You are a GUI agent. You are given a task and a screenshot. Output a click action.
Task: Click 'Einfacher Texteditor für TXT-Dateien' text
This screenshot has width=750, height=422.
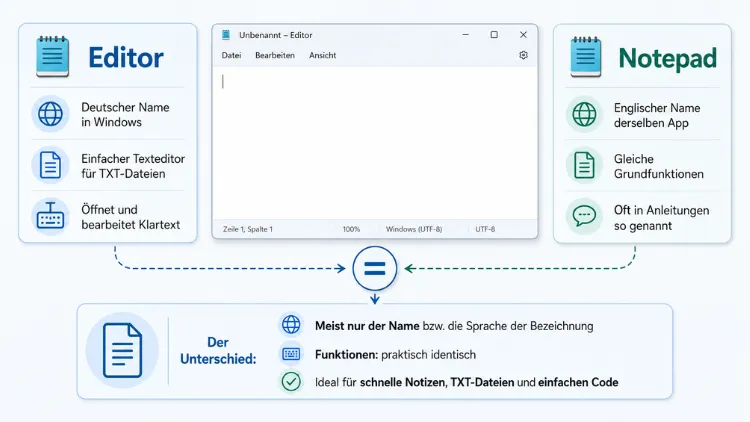click(133, 166)
